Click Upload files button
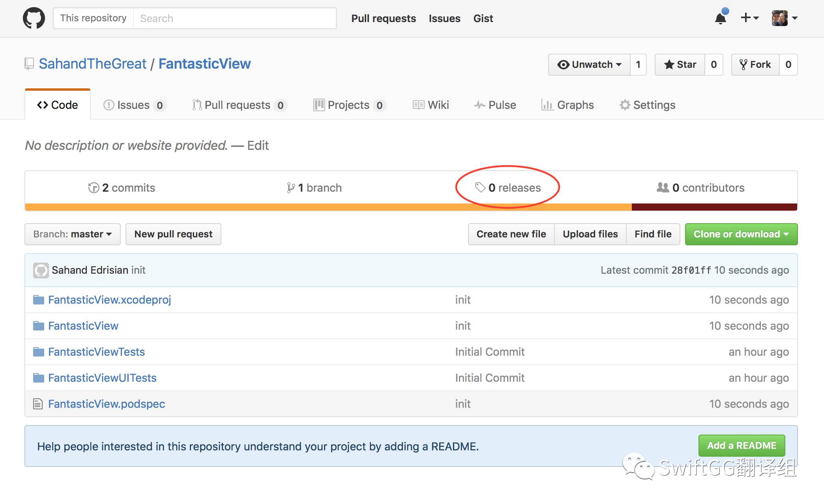Screen dimensions: 824x504 (x=590, y=234)
